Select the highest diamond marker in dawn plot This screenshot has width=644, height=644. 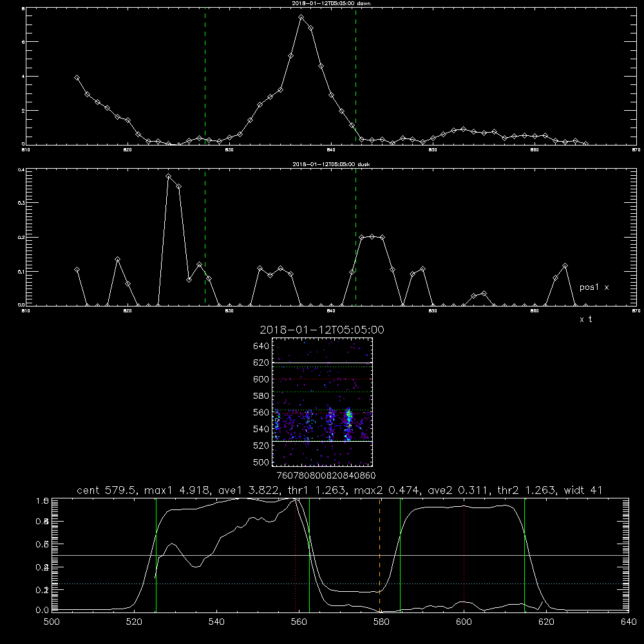(x=301, y=17)
